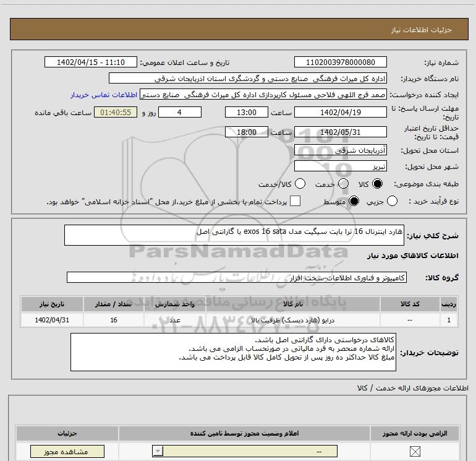Click the buyer organization name field

(x=248, y=79)
